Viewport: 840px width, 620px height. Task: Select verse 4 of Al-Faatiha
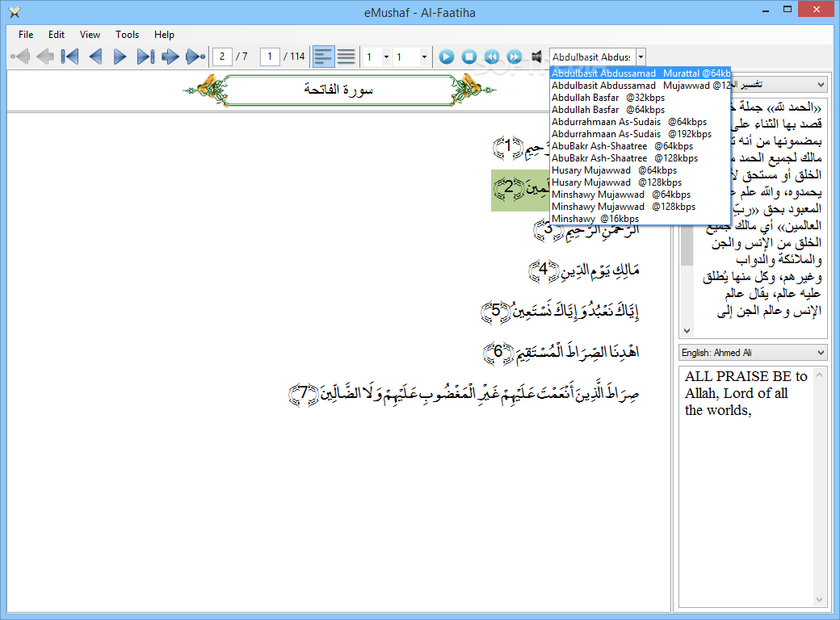[584, 270]
